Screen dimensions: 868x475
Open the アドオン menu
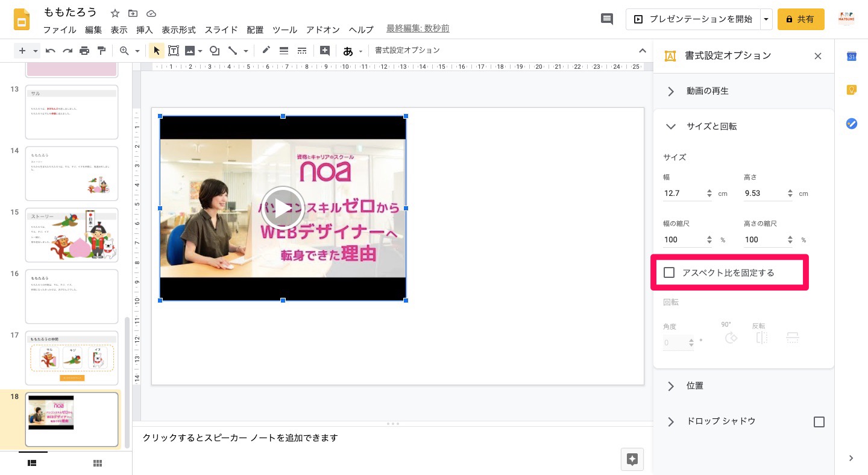[323, 30]
